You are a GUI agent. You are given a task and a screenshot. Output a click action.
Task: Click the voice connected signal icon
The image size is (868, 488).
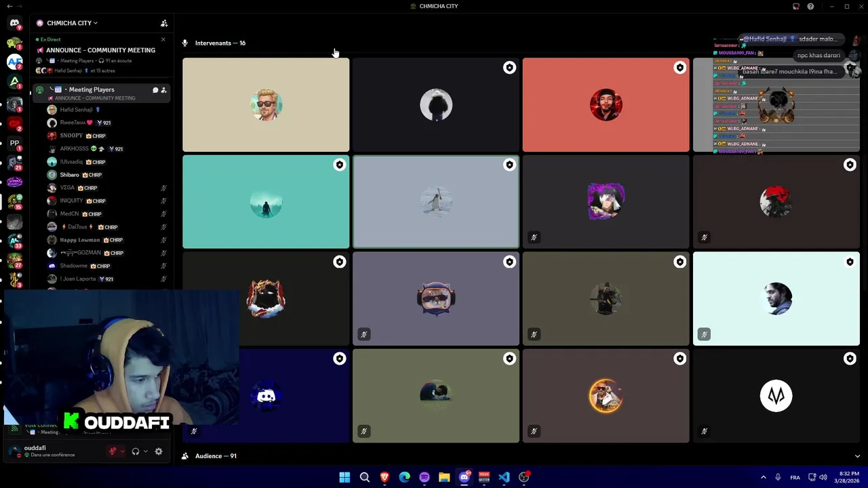click(14, 428)
